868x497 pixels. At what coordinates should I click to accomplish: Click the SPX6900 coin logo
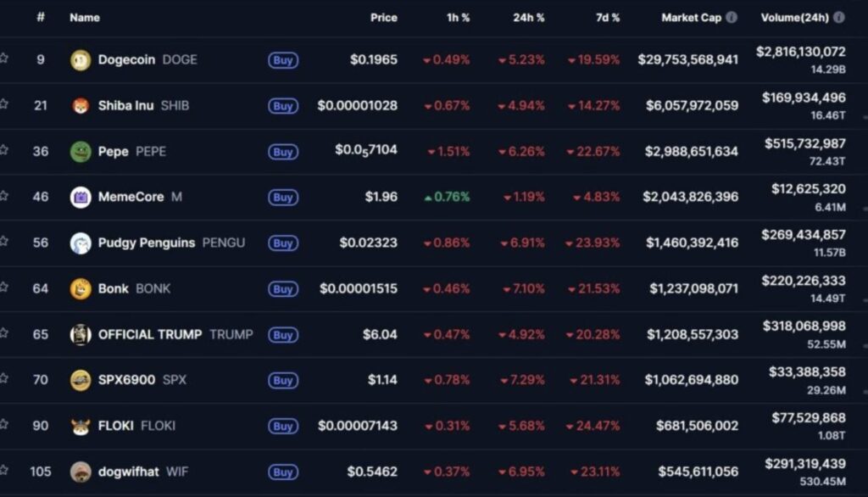pyautogui.click(x=80, y=380)
